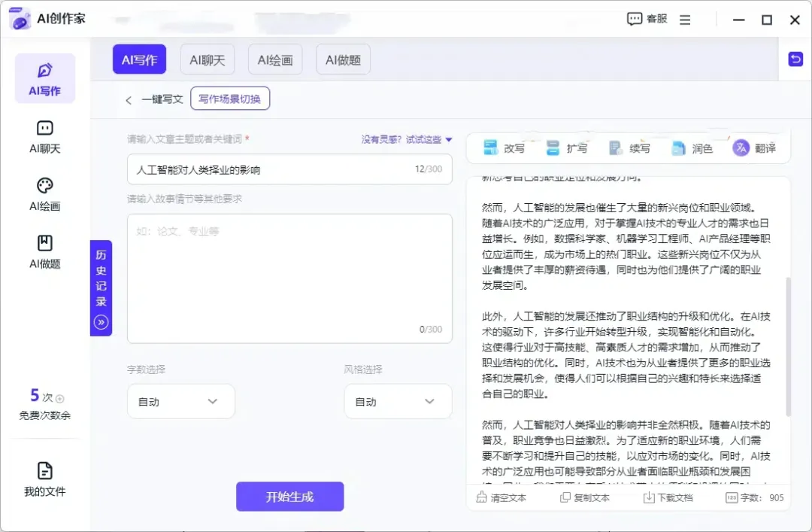Switch to the AI聊天 tab
812x532 pixels.
click(207, 59)
